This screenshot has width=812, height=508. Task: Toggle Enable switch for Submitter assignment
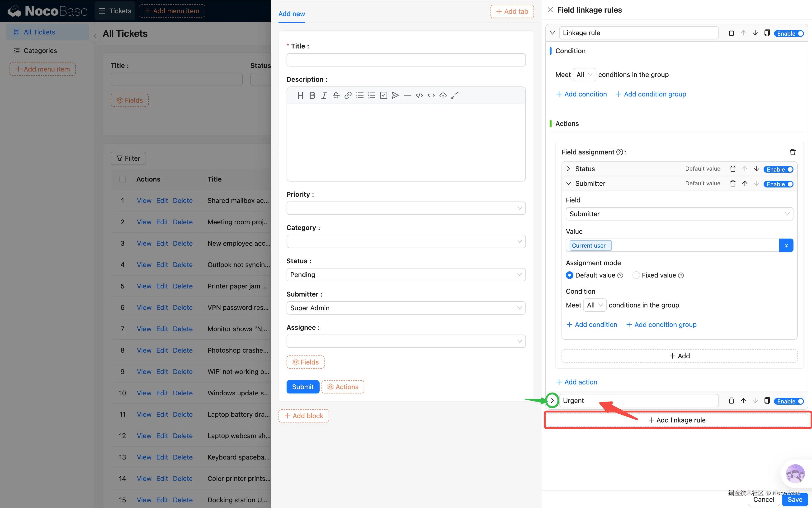pyautogui.click(x=779, y=184)
